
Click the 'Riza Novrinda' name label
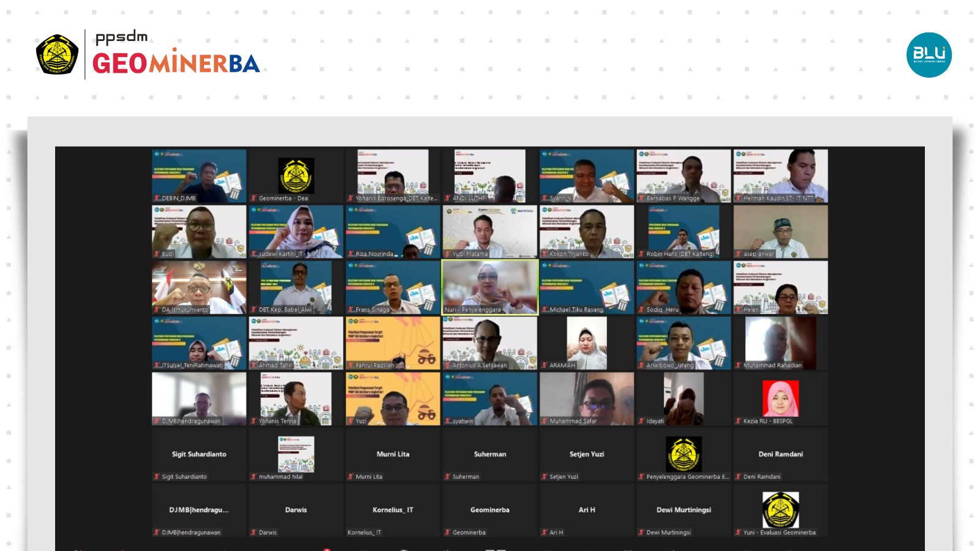click(x=374, y=254)
